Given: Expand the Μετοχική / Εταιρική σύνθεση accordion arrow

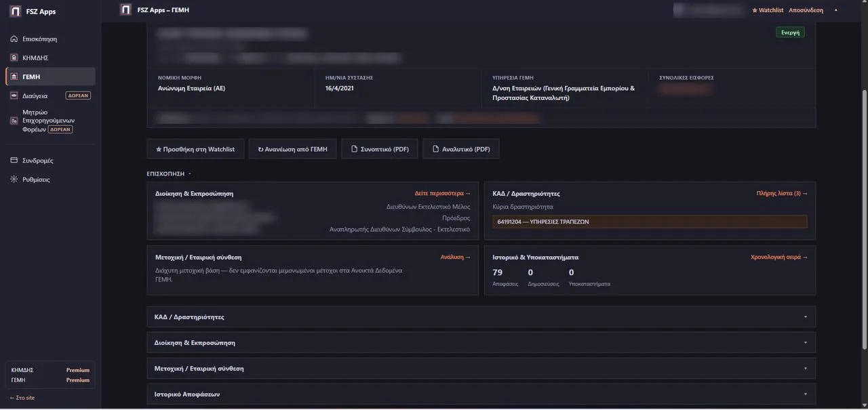Looking at the screenshot, I should (x=806, y=369).
